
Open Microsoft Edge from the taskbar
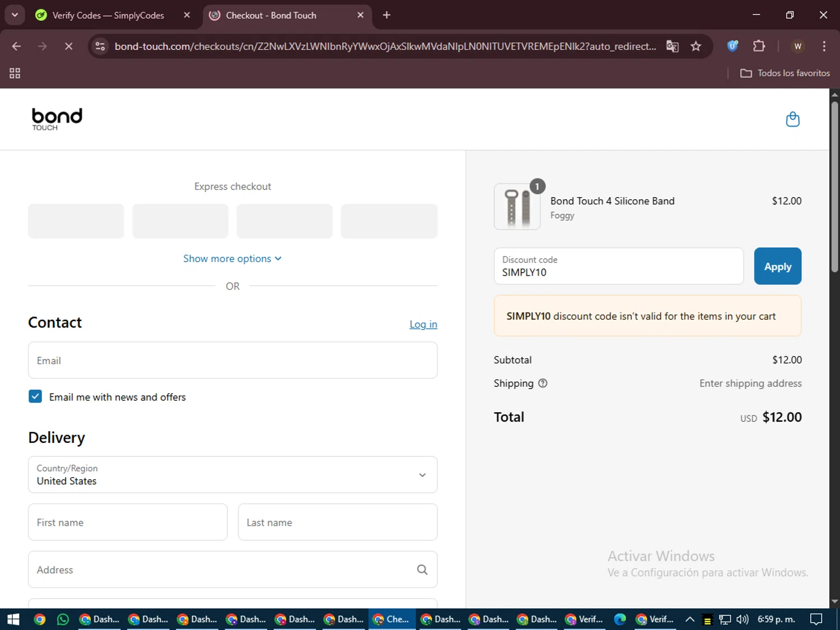(x=620, y=619)
